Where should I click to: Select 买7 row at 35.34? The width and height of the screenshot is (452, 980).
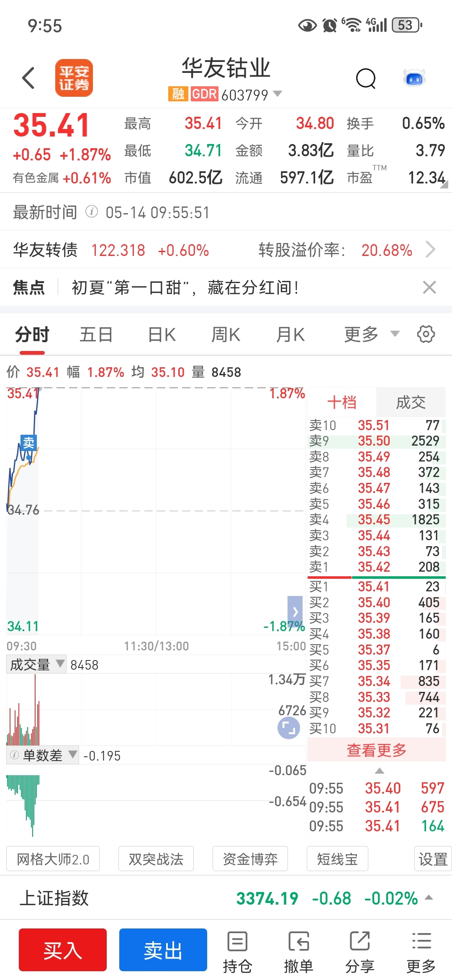(x=377, y=681)
